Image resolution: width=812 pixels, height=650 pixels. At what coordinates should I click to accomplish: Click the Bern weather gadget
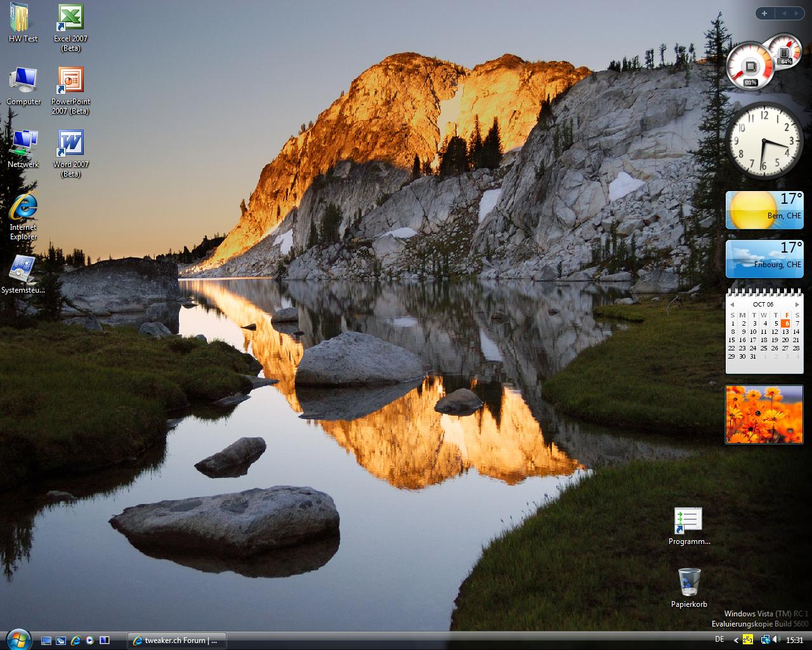pos(764,210)
